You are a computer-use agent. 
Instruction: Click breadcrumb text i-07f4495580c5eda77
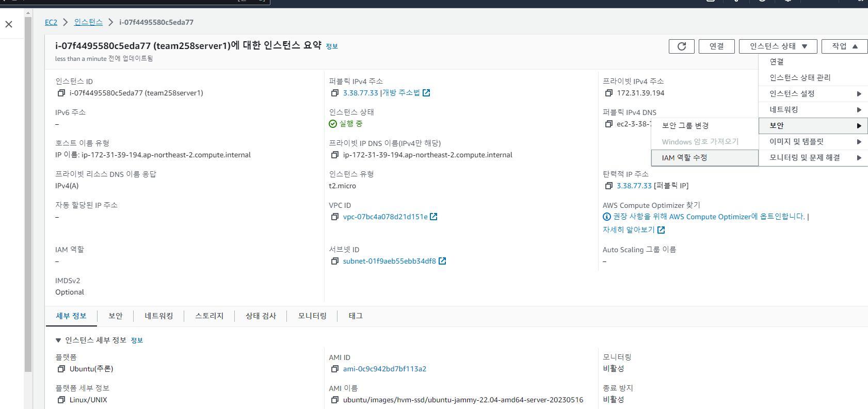pyautogui.click(x=156, y=22)
